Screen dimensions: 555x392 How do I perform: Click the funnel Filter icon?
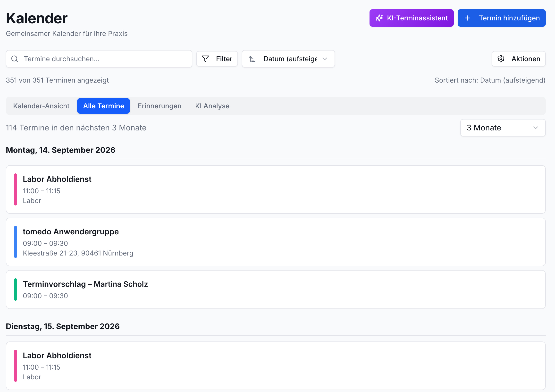coord(205,59)
